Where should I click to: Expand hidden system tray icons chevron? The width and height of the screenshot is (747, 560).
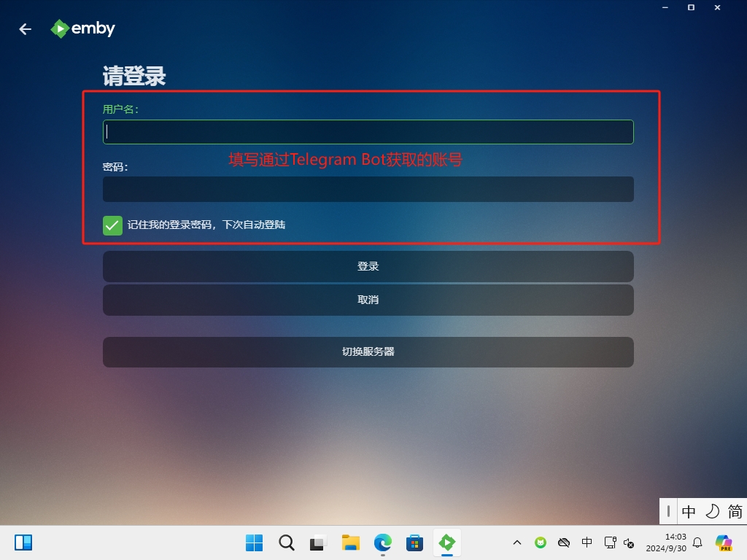pos(516,542)
